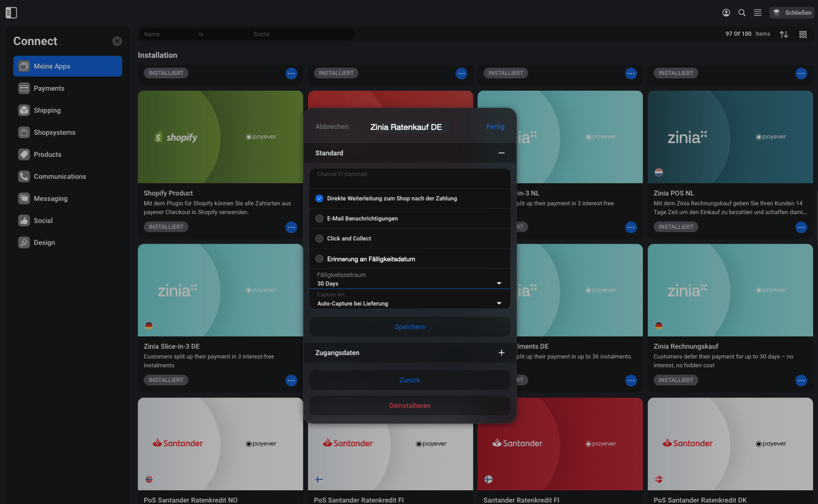Open the Is condition dropdown
This screenshot has height=504, width=818.
(221, 34)
